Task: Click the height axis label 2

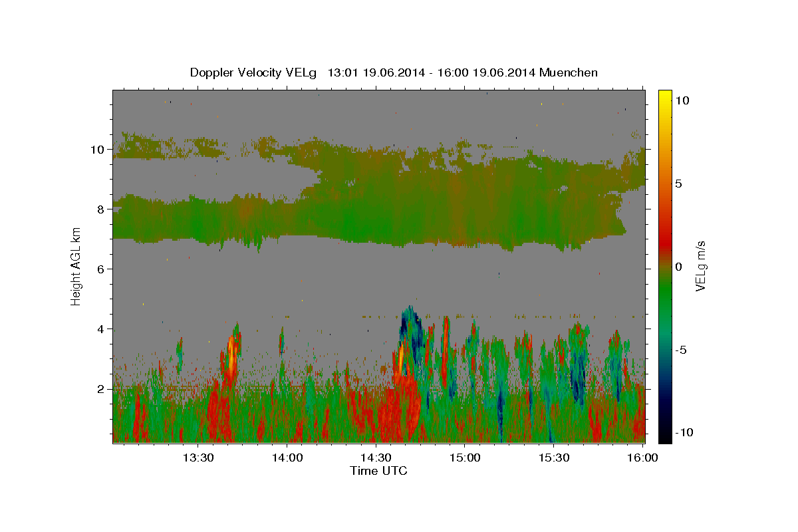Action: 101,389
